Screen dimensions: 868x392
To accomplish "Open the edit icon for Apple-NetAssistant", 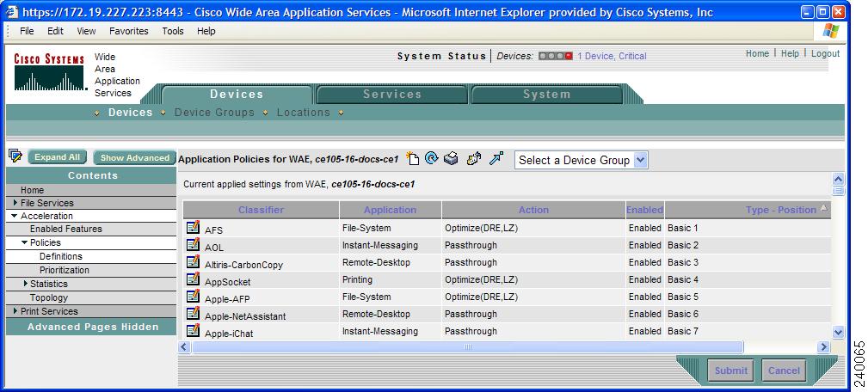I will click(193, 314).
